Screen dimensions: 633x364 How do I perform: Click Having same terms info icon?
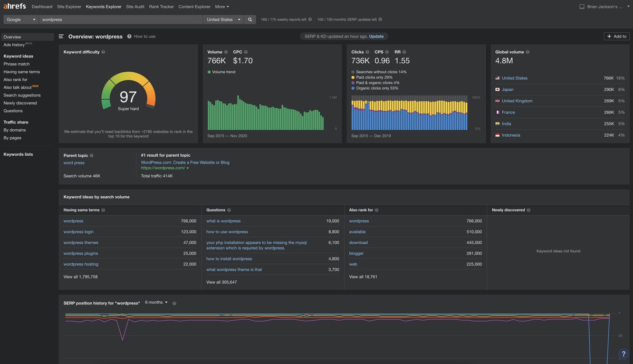(103, 210)
